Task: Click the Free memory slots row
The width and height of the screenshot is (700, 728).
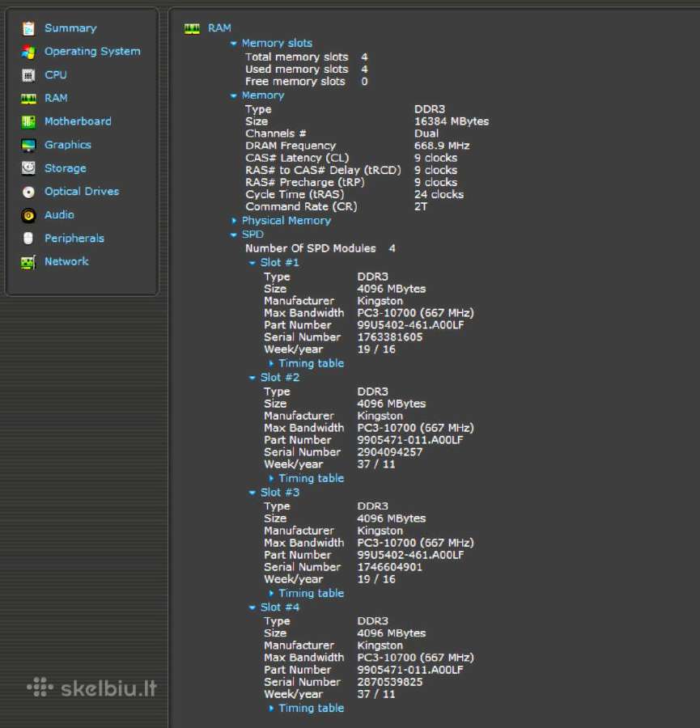Action: tap(307, 81)
